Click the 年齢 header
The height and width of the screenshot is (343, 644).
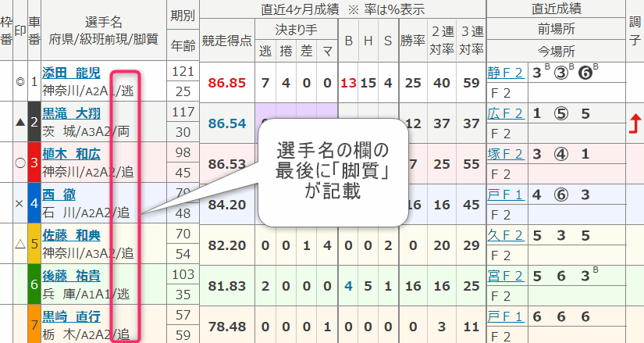183,45
